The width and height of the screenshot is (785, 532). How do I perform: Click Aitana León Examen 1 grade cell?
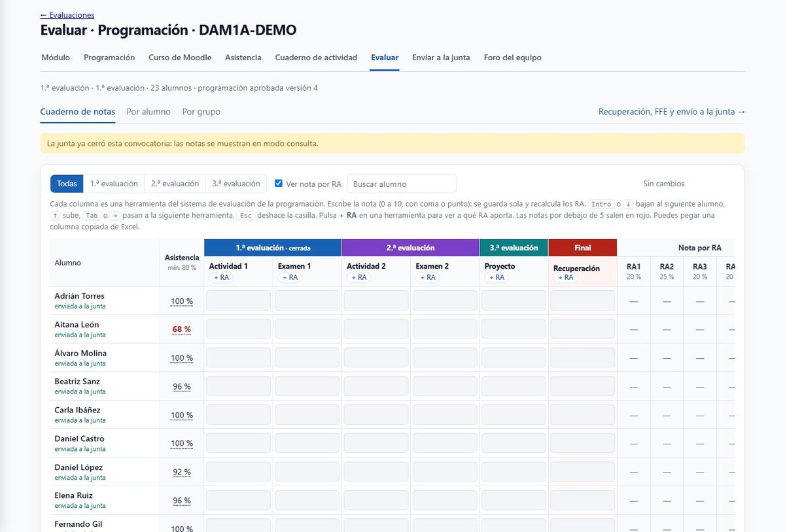[x=307, y=329]
